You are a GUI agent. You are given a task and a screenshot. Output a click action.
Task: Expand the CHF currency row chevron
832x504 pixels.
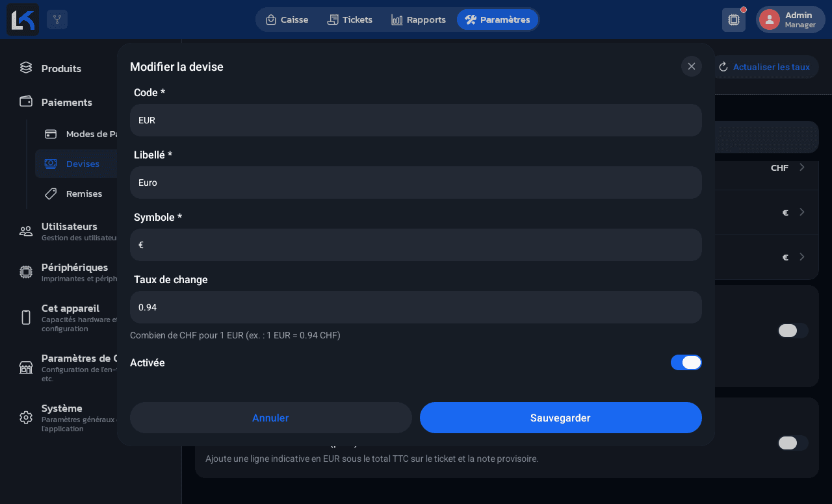pyautogui.click(x=802, y=168)
